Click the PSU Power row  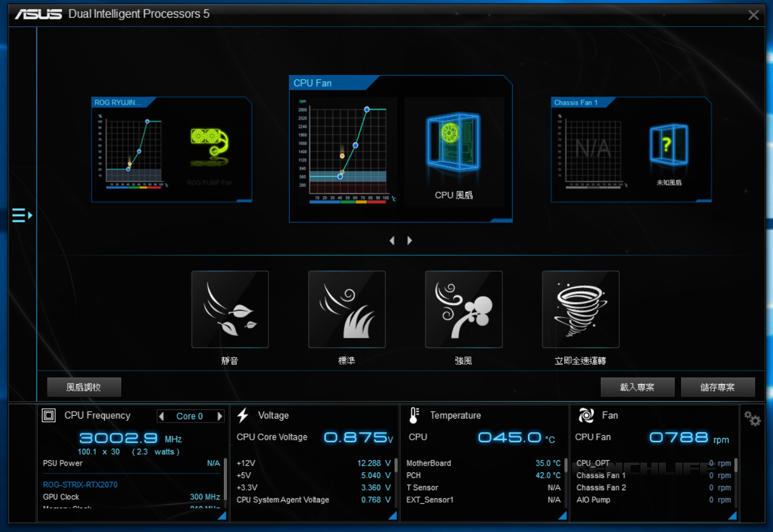(131, 463)
